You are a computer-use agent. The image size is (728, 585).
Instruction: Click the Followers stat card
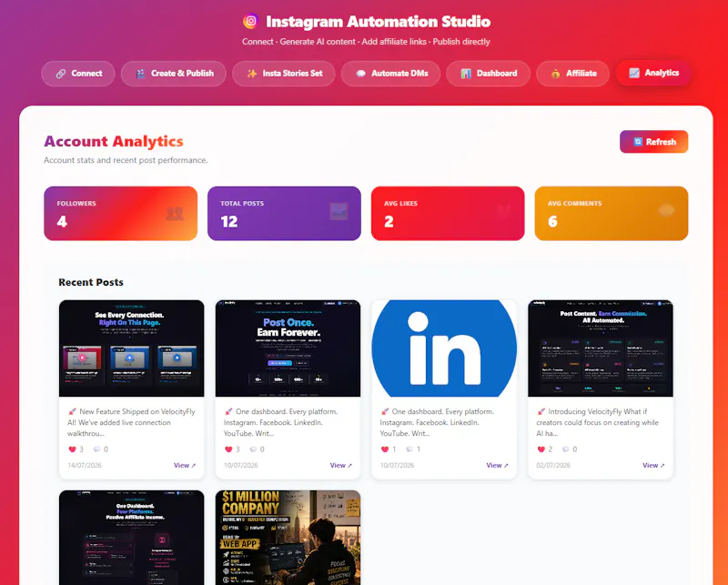121,214
